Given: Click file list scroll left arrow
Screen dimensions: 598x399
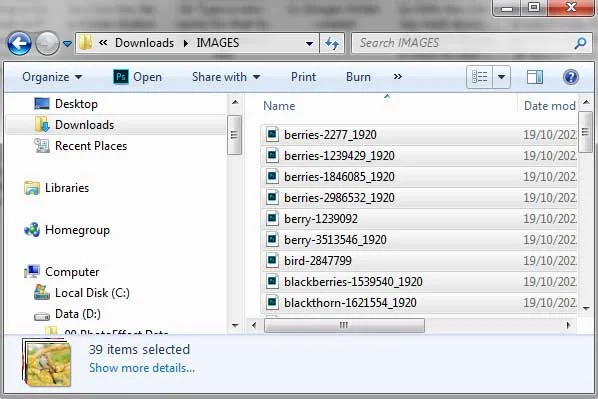Looking at the screenshot, I should [x=254, y=325].
